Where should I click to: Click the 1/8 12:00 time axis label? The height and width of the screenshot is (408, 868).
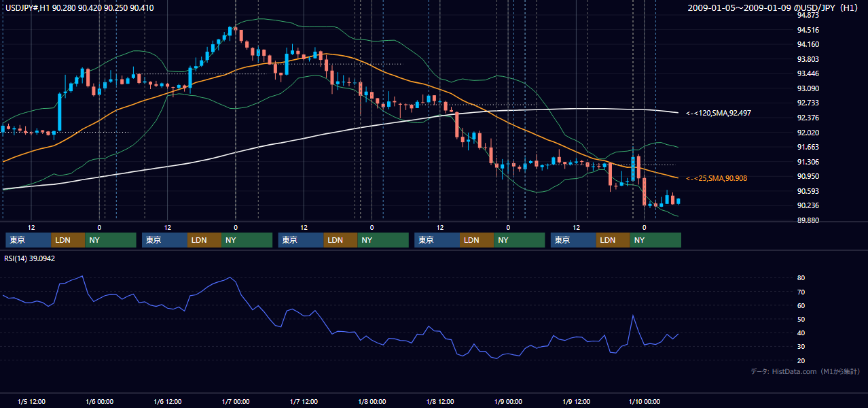[439, 401]
